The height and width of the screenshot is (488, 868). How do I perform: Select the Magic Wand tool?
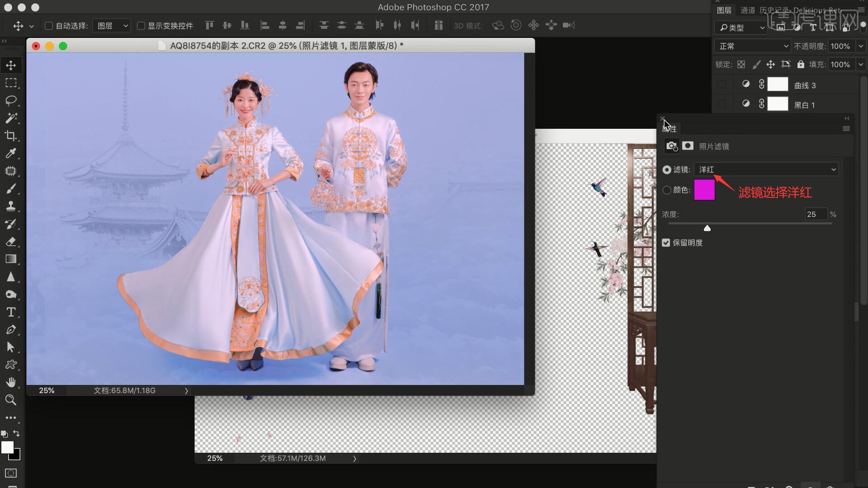pos(11,118)
